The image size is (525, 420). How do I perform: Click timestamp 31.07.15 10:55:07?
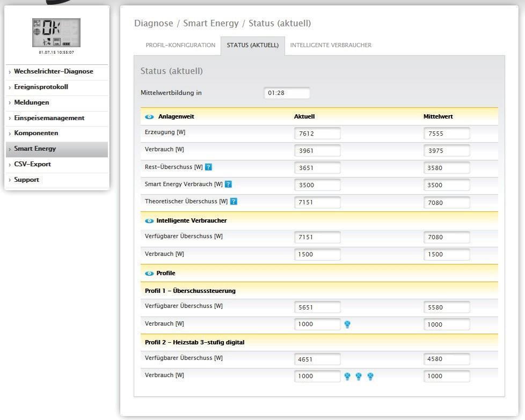point(56,52)
